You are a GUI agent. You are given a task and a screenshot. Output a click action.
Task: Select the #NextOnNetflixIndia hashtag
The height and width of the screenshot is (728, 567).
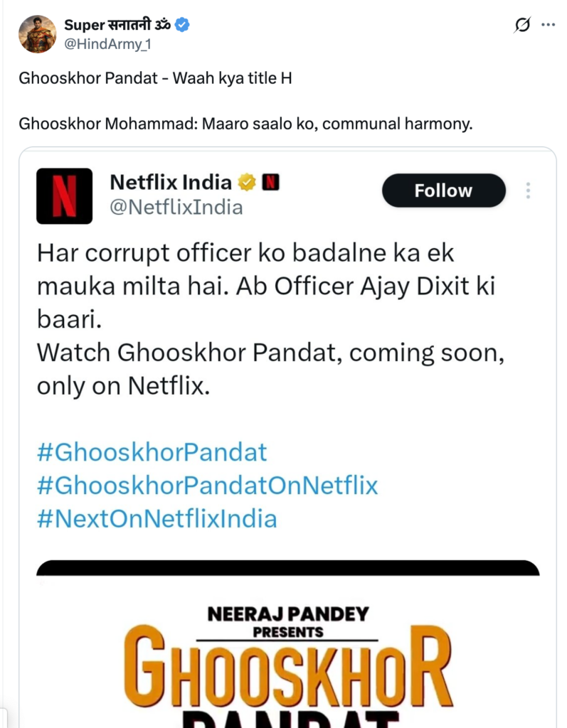click(x=157, y=518)
